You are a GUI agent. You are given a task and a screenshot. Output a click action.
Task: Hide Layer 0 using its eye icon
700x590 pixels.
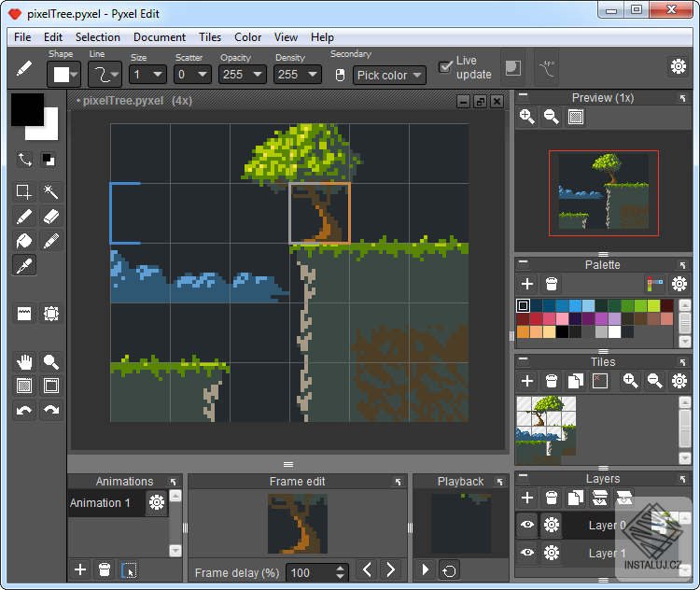[x=527, y=526]
